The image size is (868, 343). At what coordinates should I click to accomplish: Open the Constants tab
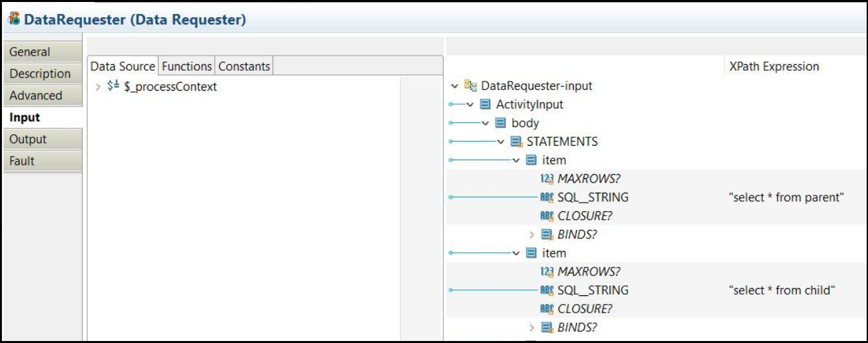coord(244,66)
